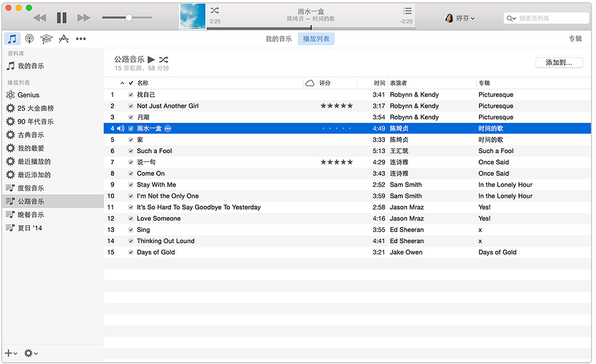Open the App Store icon
This screenshot has width=596, height=364.
click(64, 39)
